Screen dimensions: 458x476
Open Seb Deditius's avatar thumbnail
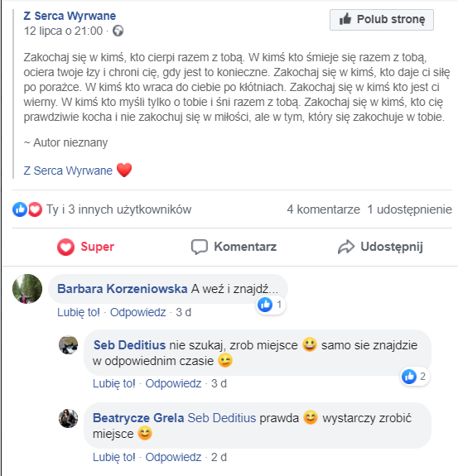(x=69, y=345)
